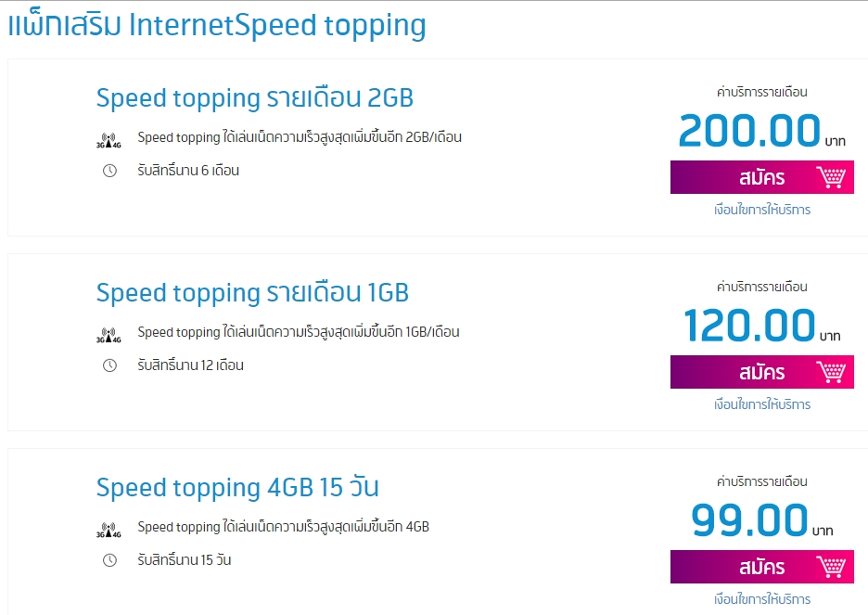Click the 3G/4G signal icon in 2GB package

[108, 139]
